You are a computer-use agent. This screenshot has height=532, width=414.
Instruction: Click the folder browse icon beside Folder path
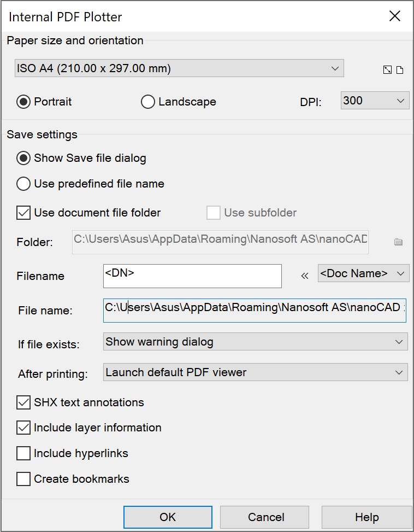(398, 242)
